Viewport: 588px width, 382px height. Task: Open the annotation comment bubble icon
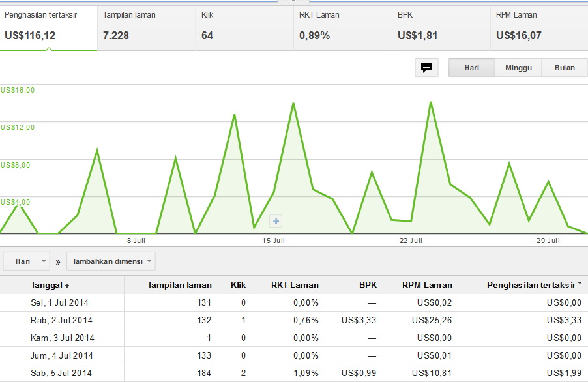[x=427, y=67]
